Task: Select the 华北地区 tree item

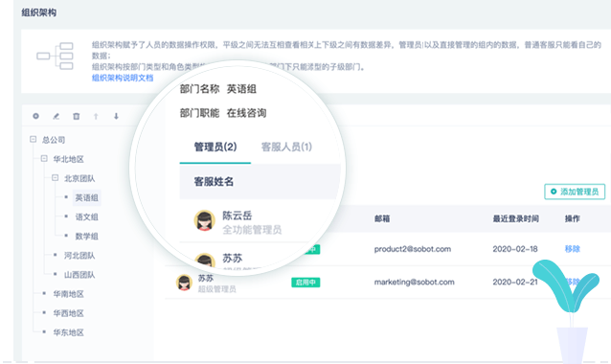Action: pyautogui.click(x=69, y=159)
